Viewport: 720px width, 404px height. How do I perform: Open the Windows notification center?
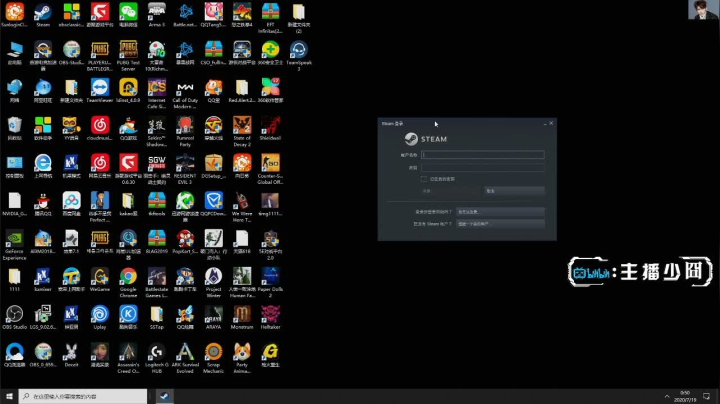707,396
